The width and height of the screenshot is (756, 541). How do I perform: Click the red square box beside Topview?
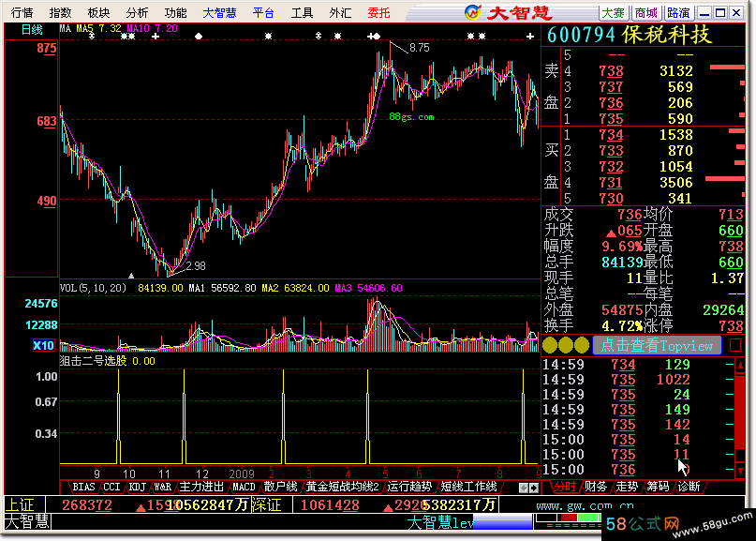[x=735, y=345]
